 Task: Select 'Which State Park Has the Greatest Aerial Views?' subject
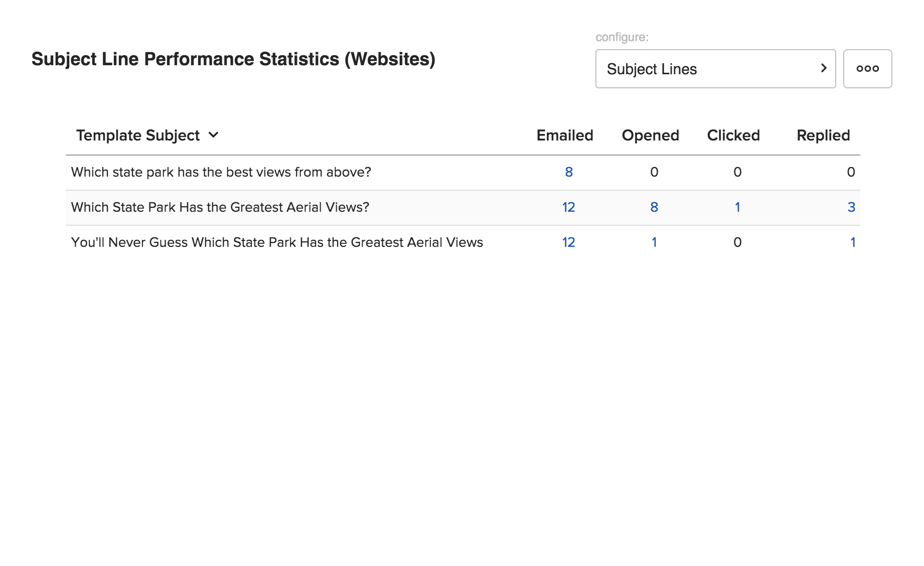point(220,207)
